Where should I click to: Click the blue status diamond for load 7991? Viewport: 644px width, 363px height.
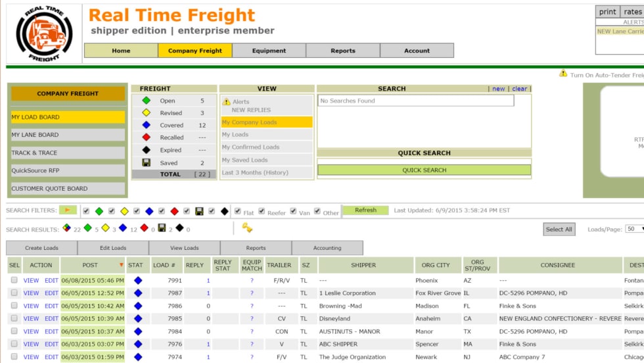[x=138, y=280]
